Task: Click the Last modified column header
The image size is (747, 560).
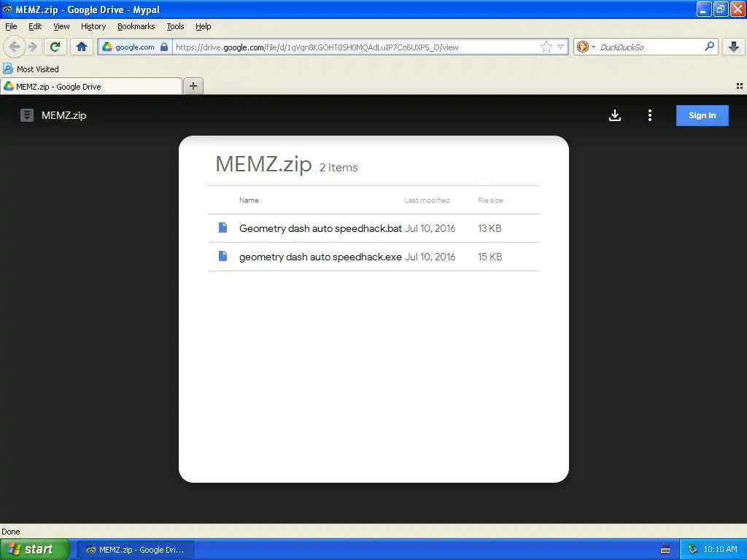Action: [427, 200]
